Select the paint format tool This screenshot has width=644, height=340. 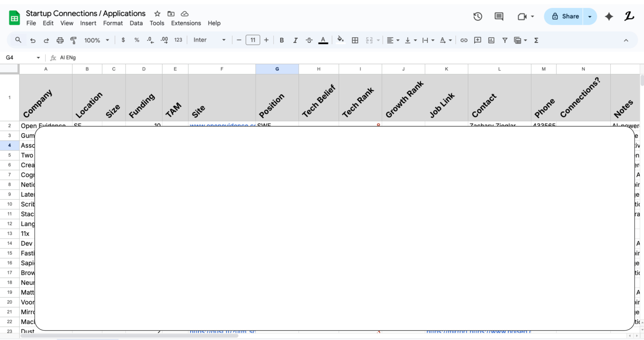click(73, 40)
